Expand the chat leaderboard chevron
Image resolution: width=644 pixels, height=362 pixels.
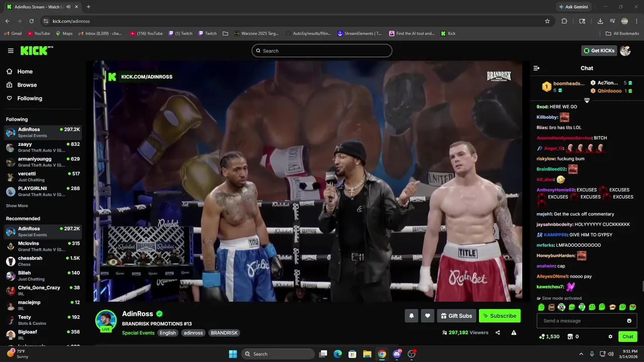(x=587, y=100)
